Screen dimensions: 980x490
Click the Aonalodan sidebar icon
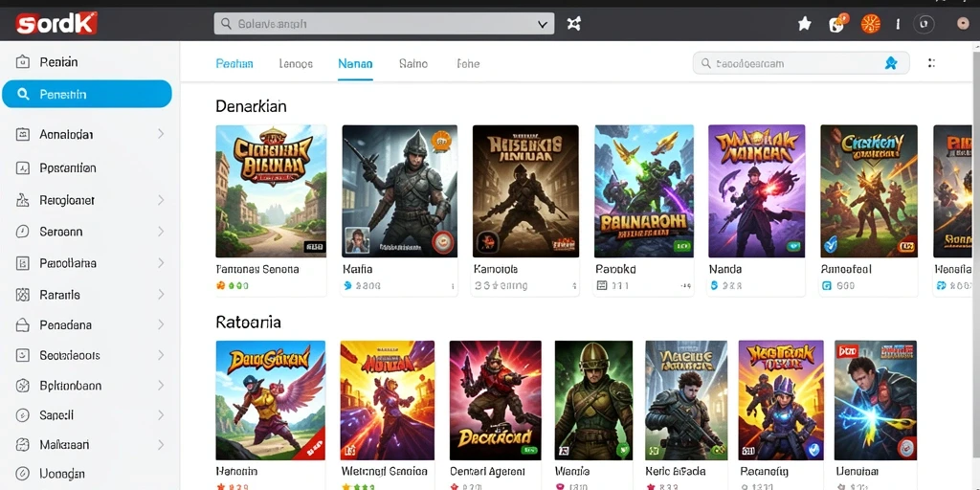click(23, 134)
